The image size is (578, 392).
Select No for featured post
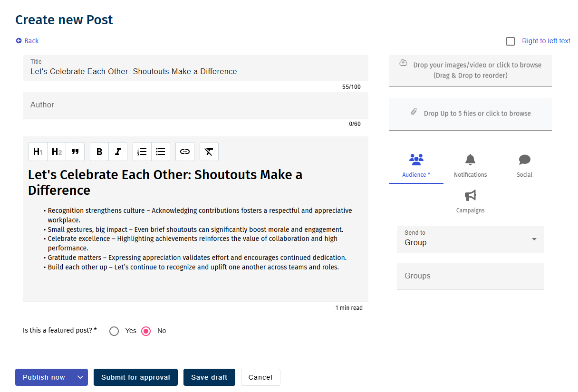[146, 331]
